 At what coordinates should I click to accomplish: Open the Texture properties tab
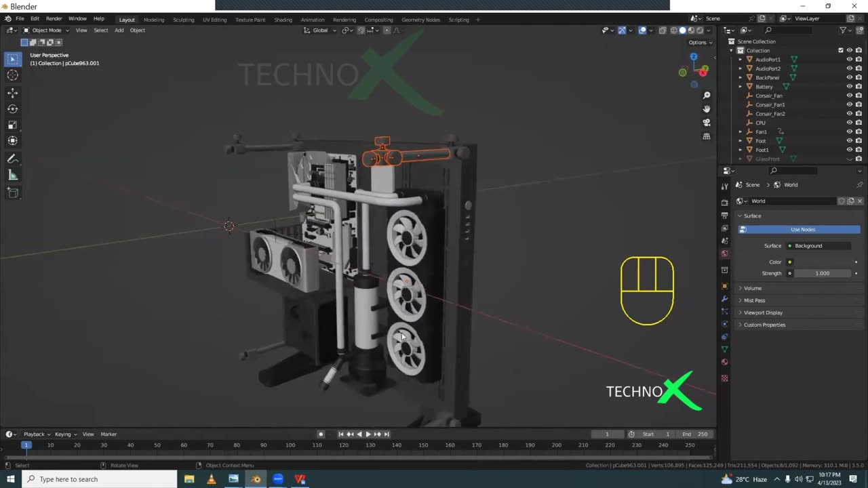pos(724,378)
